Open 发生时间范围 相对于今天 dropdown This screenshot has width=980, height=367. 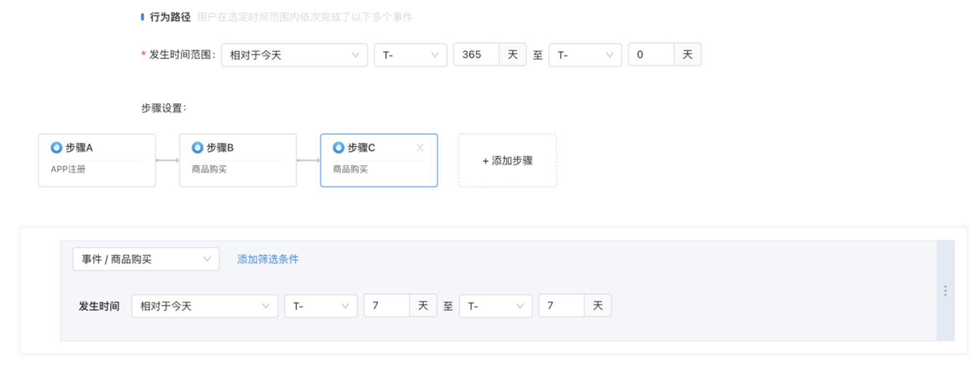pos(294,55)
